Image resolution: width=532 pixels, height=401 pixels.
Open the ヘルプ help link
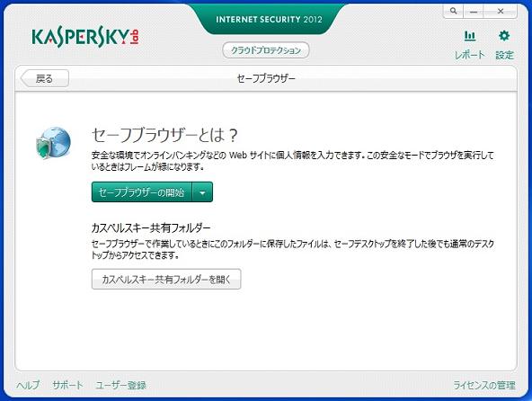[x=28, y=385]
